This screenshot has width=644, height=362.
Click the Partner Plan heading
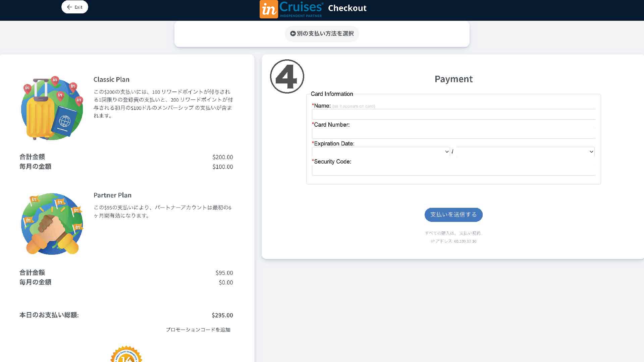click(x=112, y=195)
